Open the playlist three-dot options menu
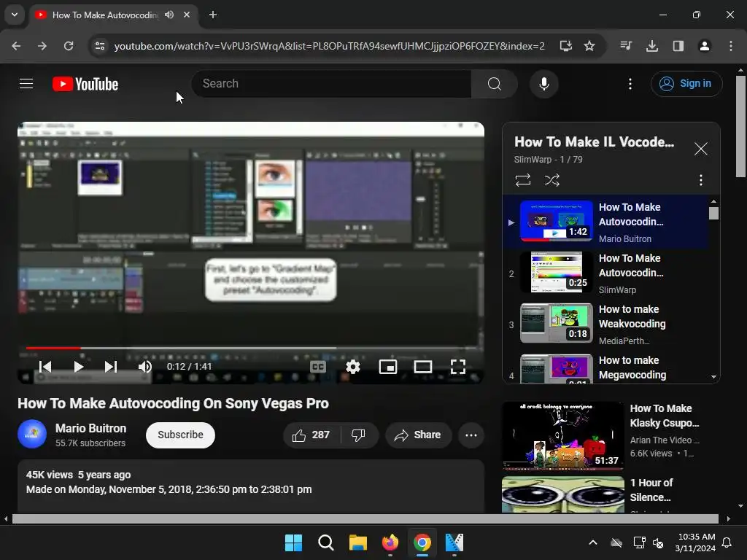747x560 pixels. [x=700, y=180]
